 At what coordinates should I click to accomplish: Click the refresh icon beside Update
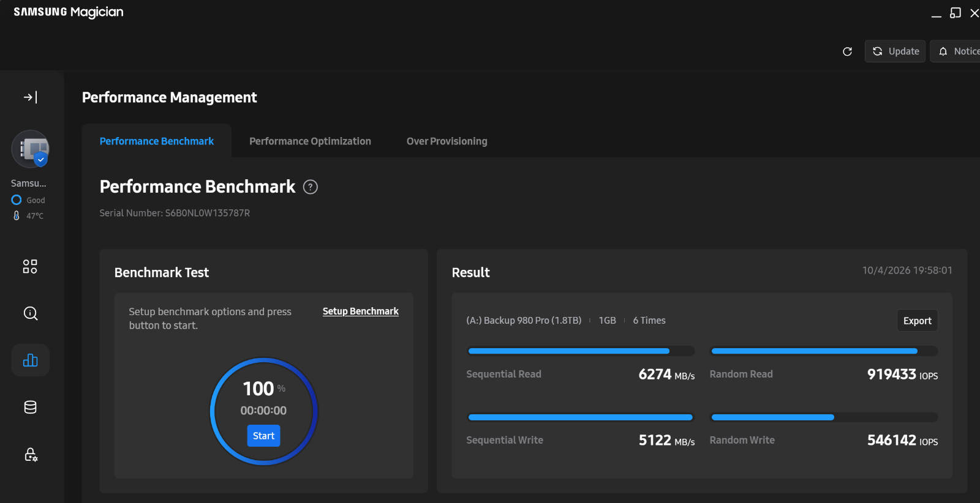[x=847, y=51]
